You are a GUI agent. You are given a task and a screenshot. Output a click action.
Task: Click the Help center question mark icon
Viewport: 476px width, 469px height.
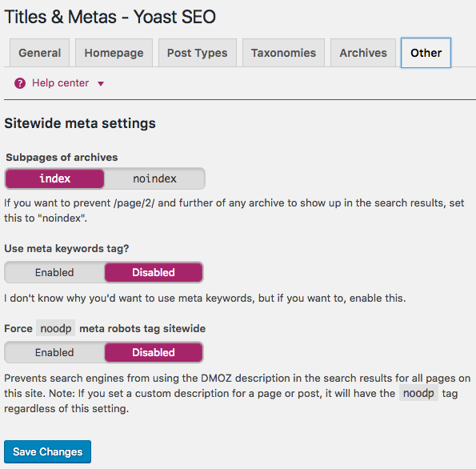(20, 83)
